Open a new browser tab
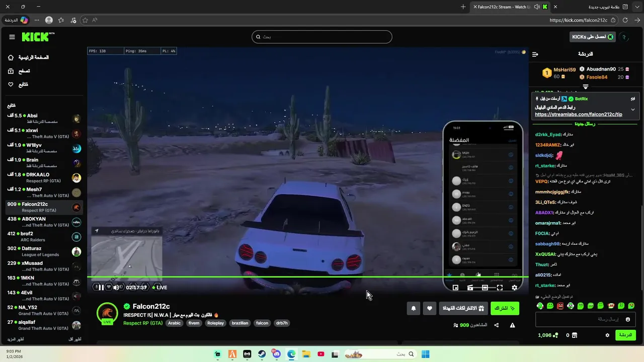Screen dimensions: 644x362 (463, 7)
